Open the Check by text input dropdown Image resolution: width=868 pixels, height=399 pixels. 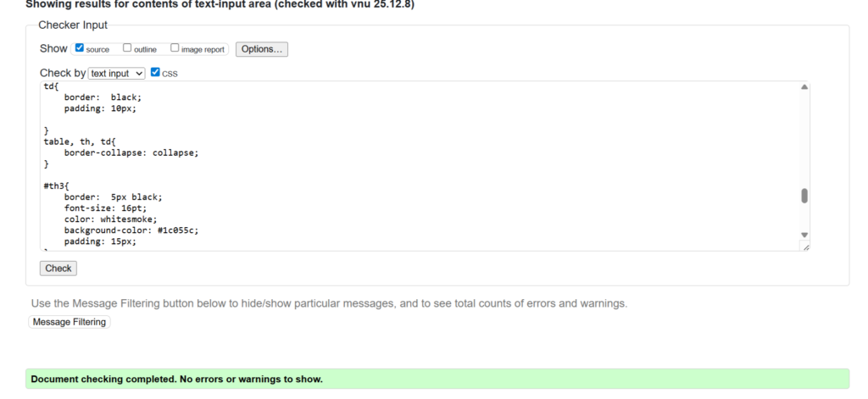[117, 74]
